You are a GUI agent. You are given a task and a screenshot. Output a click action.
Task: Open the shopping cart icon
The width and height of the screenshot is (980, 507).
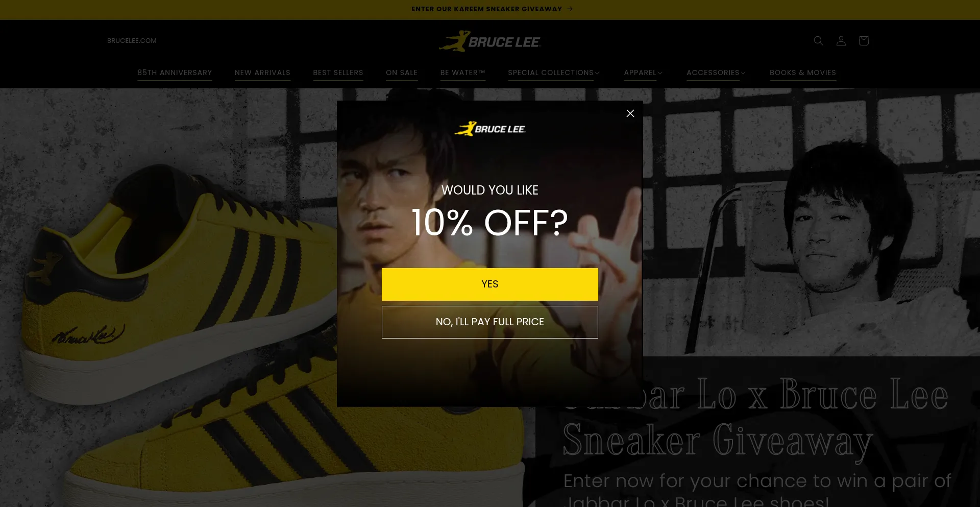863,41
